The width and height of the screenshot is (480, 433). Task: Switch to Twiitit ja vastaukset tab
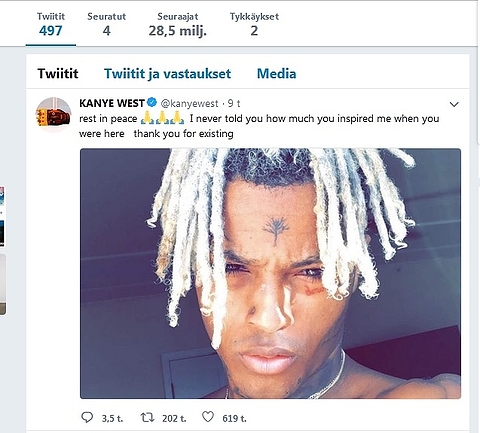point(167,74)
